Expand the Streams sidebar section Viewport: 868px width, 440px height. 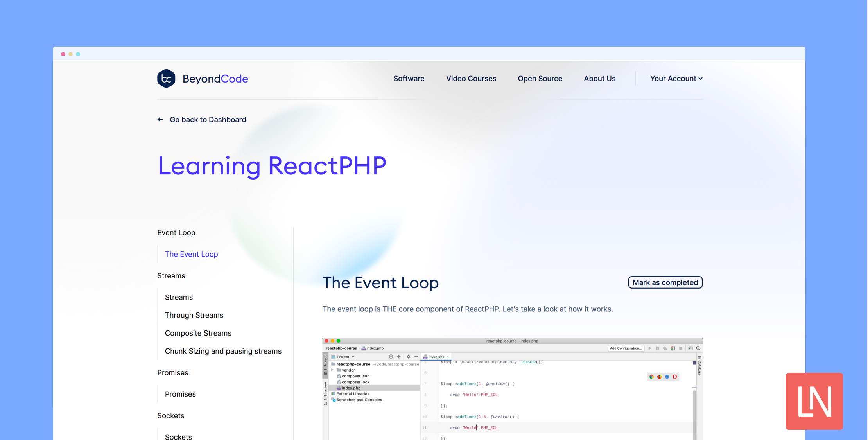[171, 275]
